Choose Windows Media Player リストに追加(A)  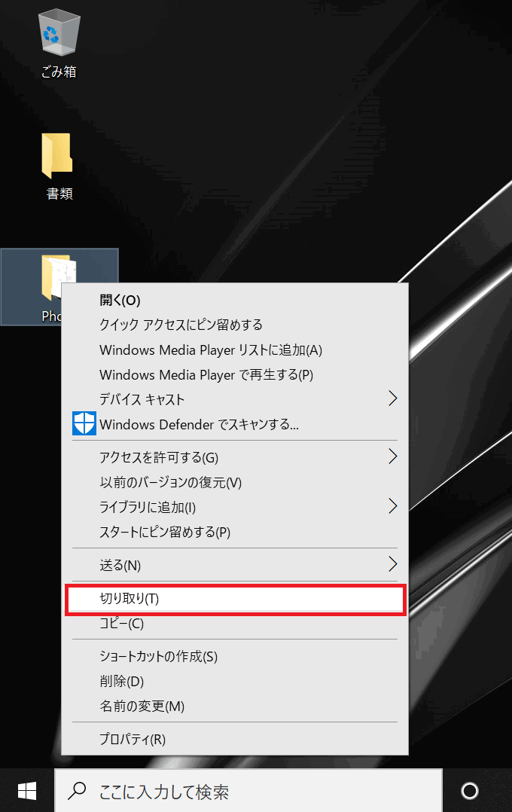(x=235, y=350)
